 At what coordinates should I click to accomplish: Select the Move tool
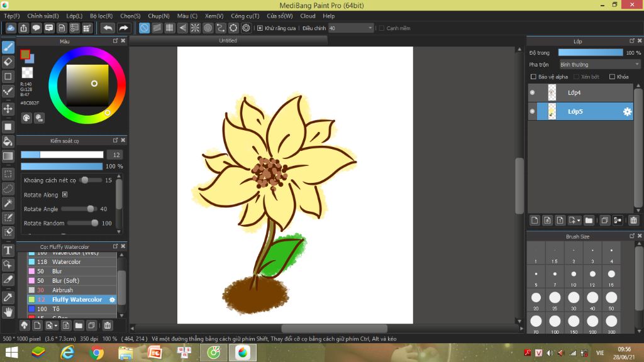[x=8, y=109]
